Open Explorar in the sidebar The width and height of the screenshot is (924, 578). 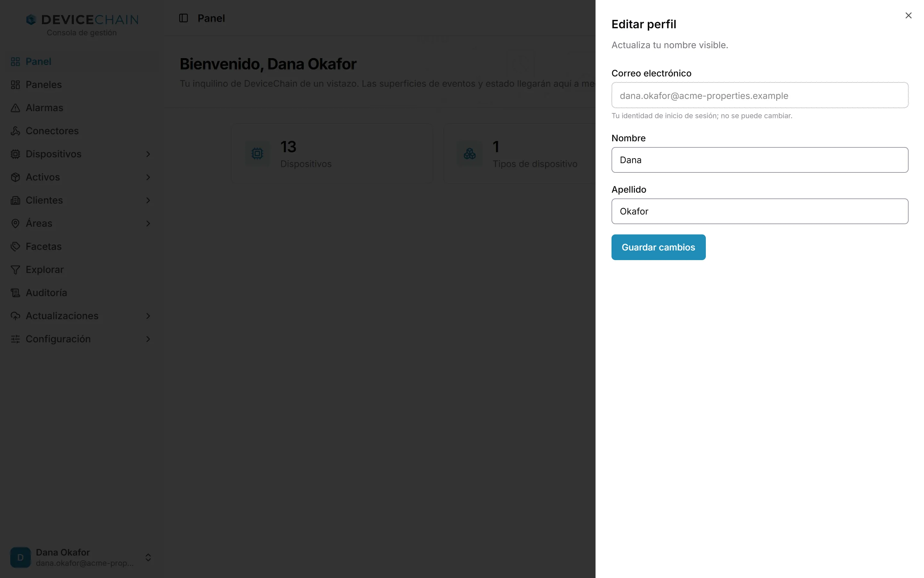81,270
